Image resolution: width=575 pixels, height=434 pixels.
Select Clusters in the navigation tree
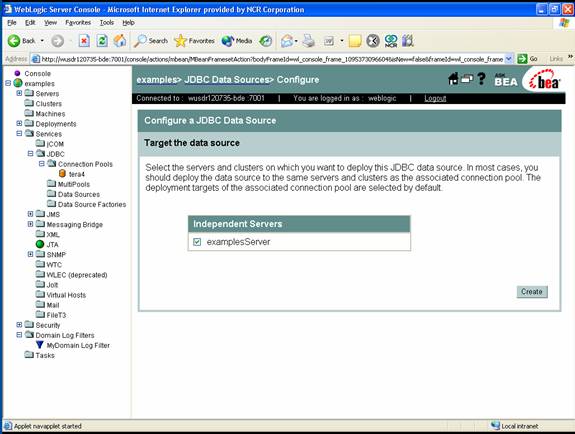pyautogui.click(x=49, y=103)
